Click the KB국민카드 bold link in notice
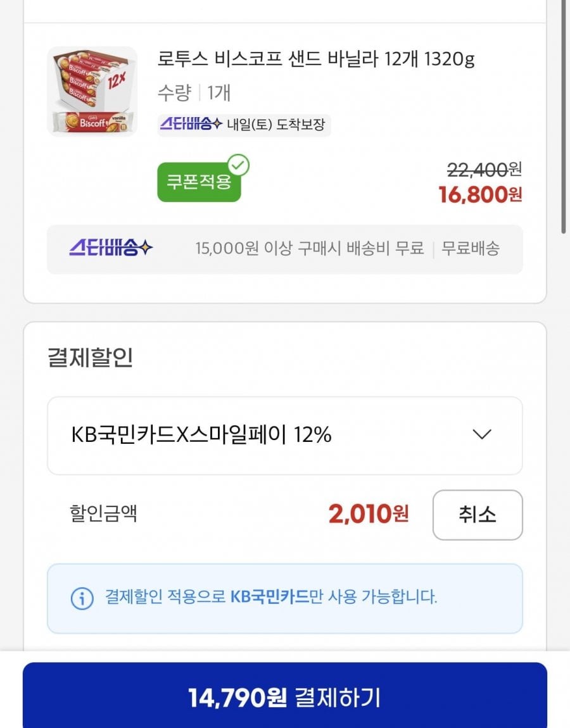 click(270, 596)
